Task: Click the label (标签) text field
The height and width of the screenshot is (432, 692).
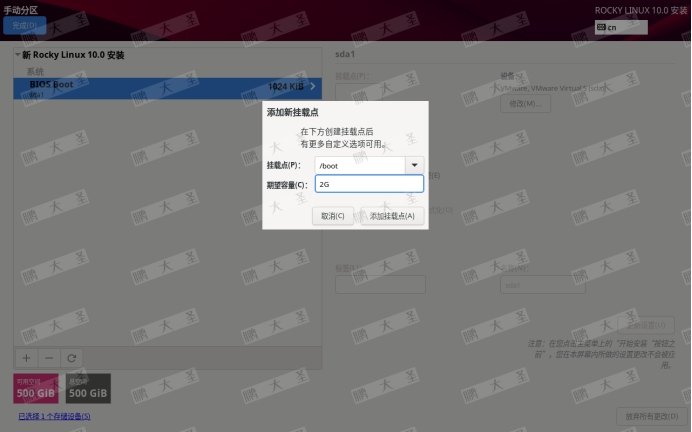Action: point(380,285)
